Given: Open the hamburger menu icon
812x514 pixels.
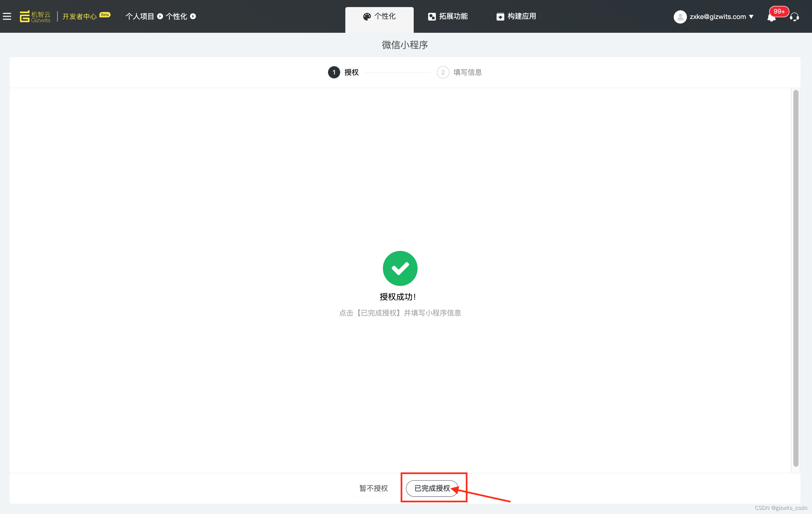Looking at the screenshot, I should click(7, 16).
